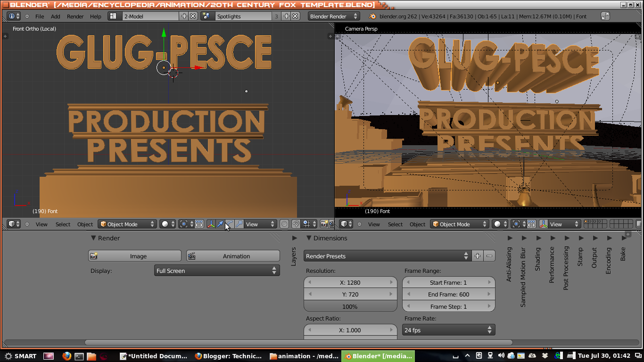
Task: Collapse the Render panel
Action: [x=93, y=238]
